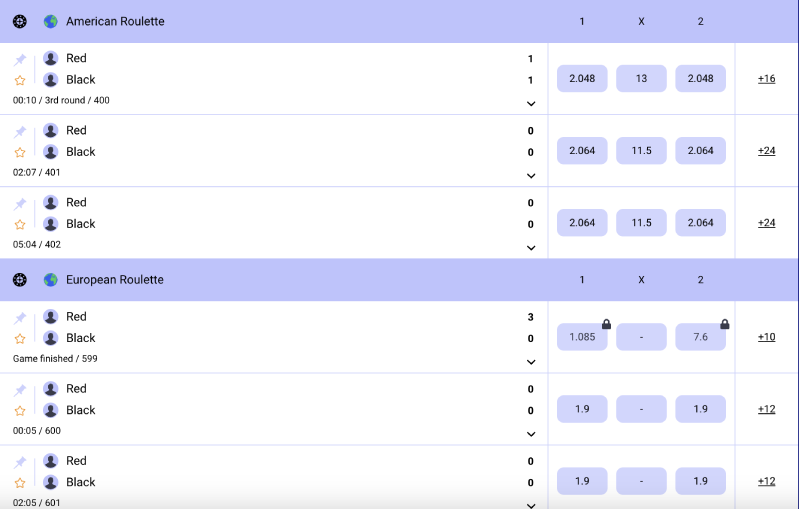The image size is (799, 509).
Task: Select the European Roulette section header
Action: [x=114, y=280]
